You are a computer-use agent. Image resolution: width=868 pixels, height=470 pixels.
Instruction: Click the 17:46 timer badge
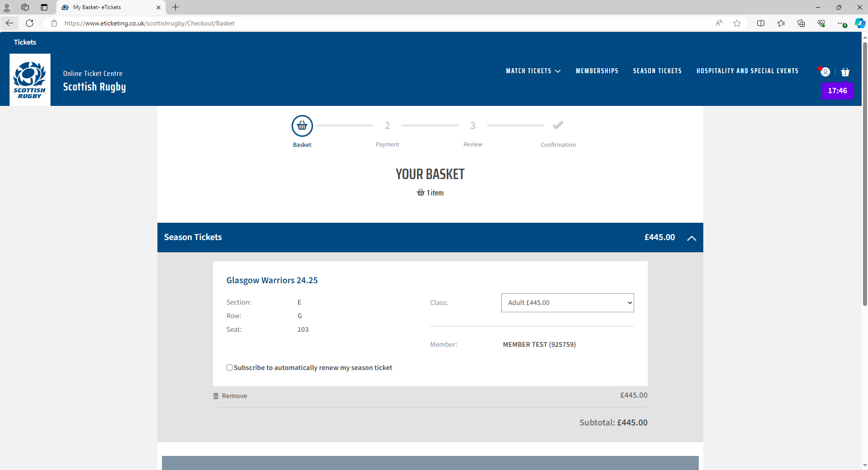[x=838, y=90]
